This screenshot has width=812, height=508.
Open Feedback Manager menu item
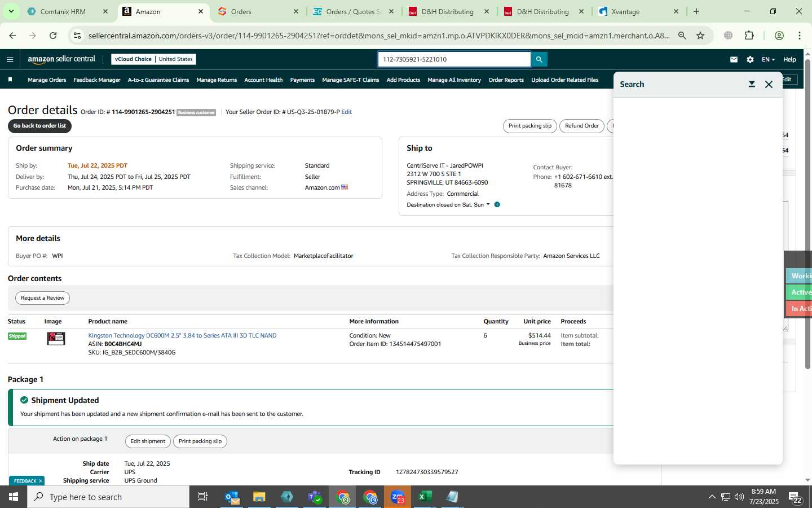click(96, 80)
